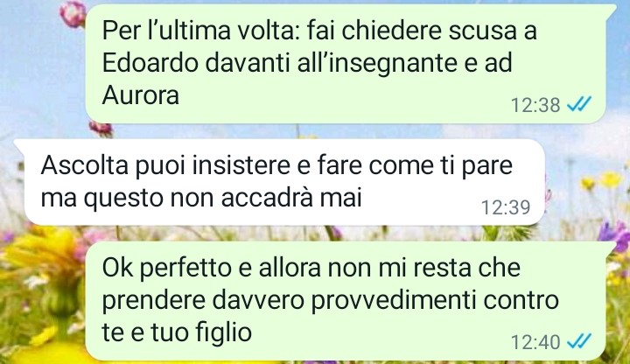The height and width of the screenshot is (364, 630).
Task: Tap the blue read receipt beside 12:38
Action: click(579, 104)
